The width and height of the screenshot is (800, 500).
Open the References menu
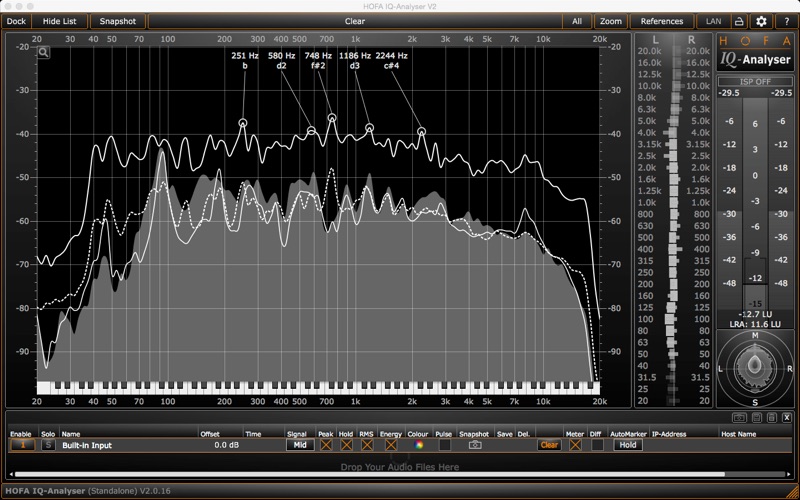point(662,21)
